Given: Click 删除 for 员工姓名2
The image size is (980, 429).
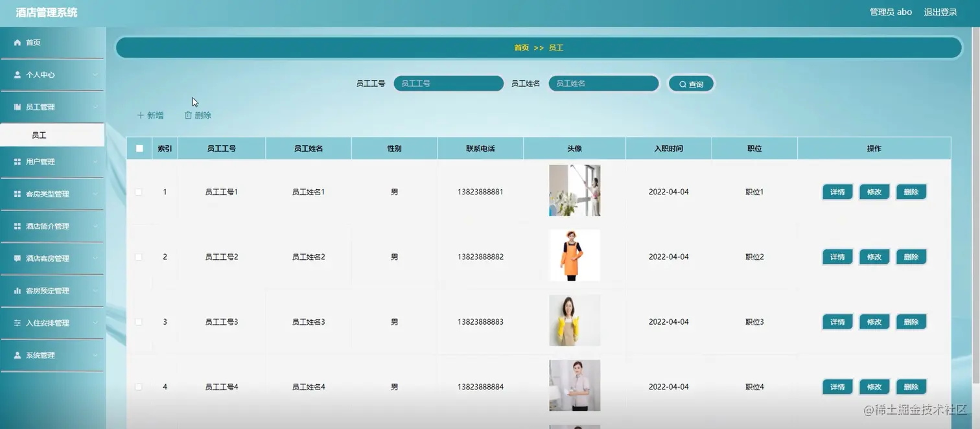Looking at the screenshot, I should click(x=911, y=257).
